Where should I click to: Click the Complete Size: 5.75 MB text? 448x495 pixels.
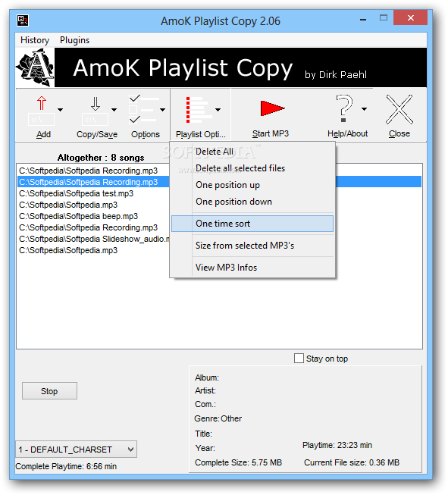(x=238, y=462)
